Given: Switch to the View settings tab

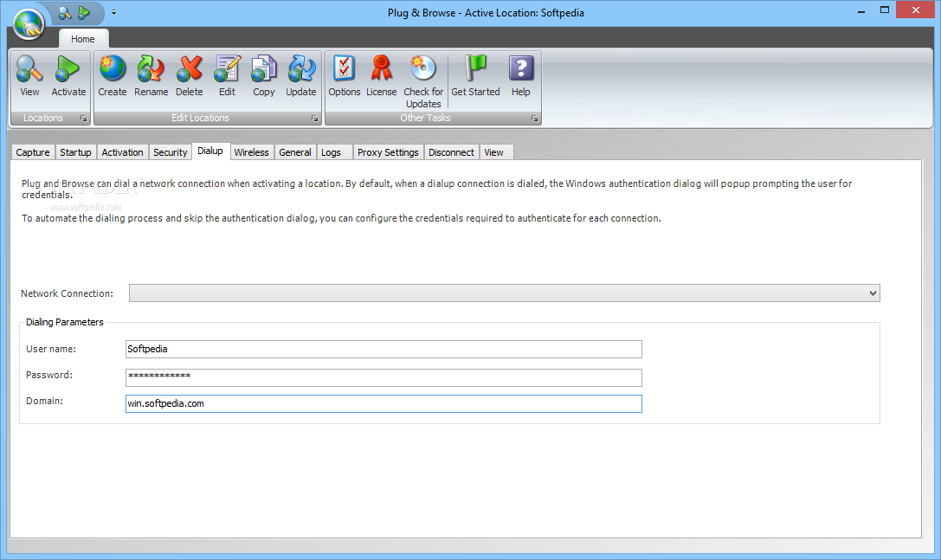Looking at the screenshot, I should 494,152.
